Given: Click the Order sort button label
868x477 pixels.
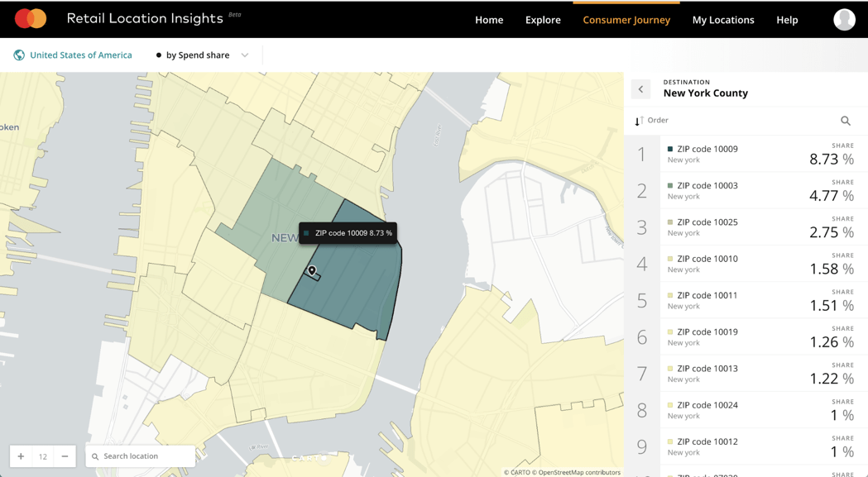Looking at the screenshot, I should (658, 120).
